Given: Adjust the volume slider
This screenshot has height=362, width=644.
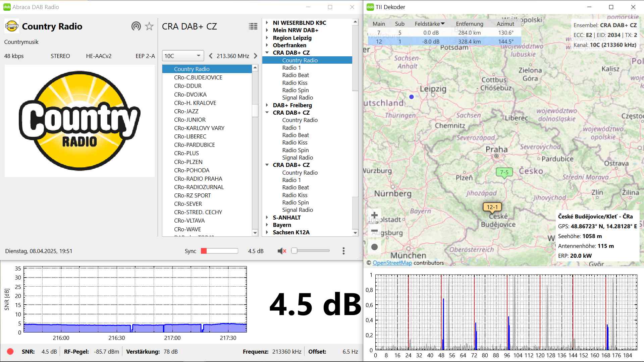Looking at the screenshot, I should coord(294,251).
